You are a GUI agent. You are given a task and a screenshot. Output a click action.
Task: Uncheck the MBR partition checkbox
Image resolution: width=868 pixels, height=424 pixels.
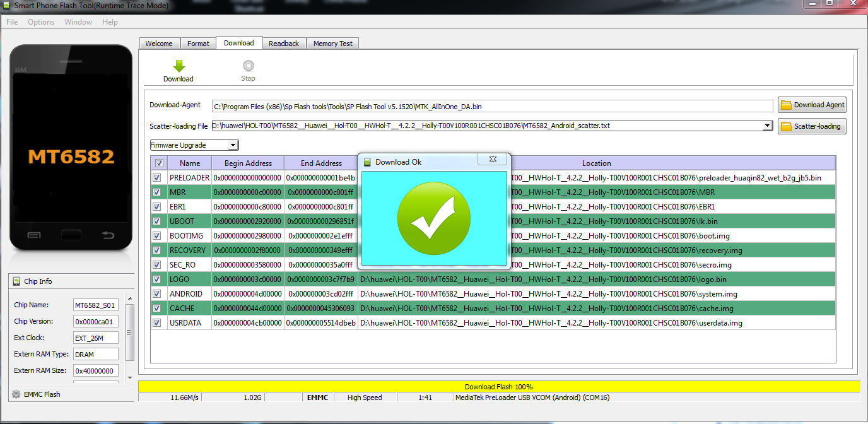(x=156, y=192)
